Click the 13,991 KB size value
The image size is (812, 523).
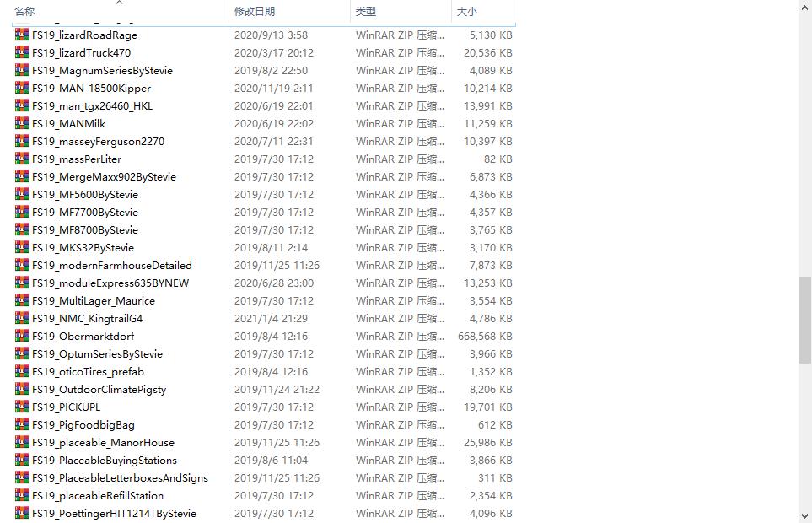click(488, 106)
